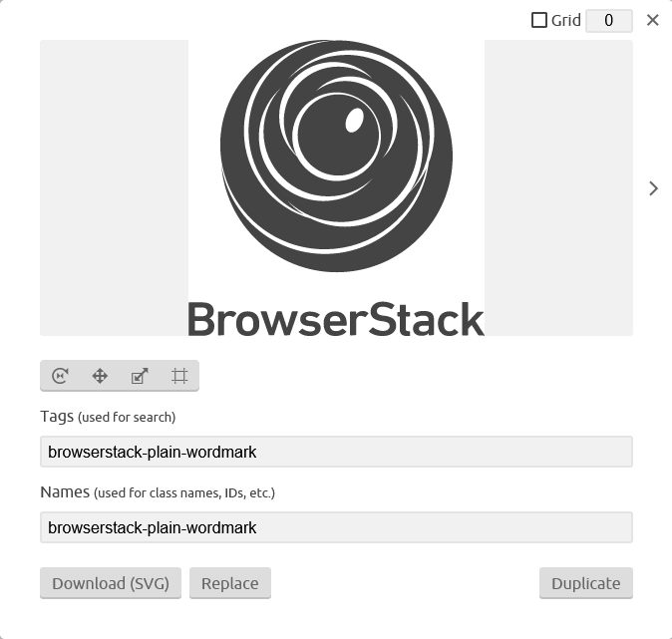Viewport: 672px width, 639px height.
Task: Select the move tool icon
Action: coord(100,376)
